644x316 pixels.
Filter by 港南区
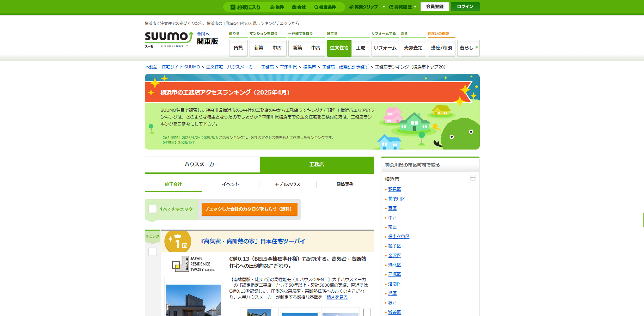tap(395, 284)
